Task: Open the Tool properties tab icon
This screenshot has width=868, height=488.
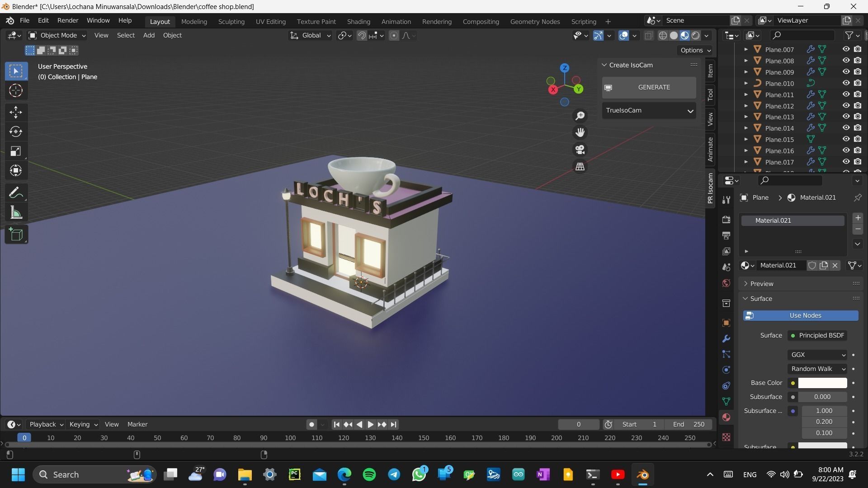Action: click(726, 200)
